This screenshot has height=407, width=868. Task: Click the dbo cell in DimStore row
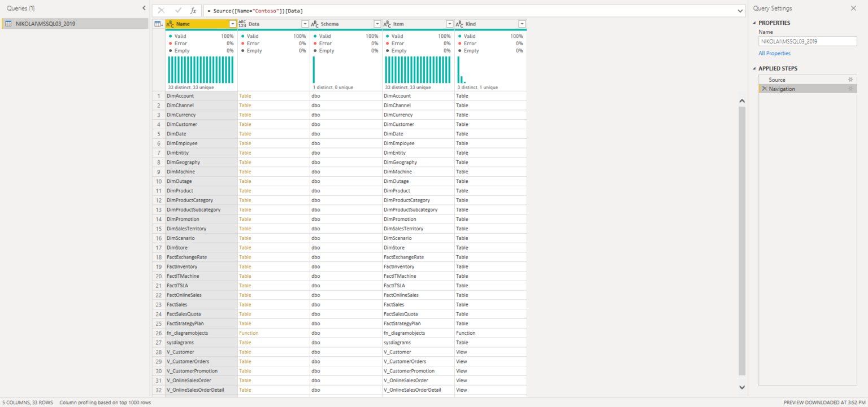coord(346,247)
